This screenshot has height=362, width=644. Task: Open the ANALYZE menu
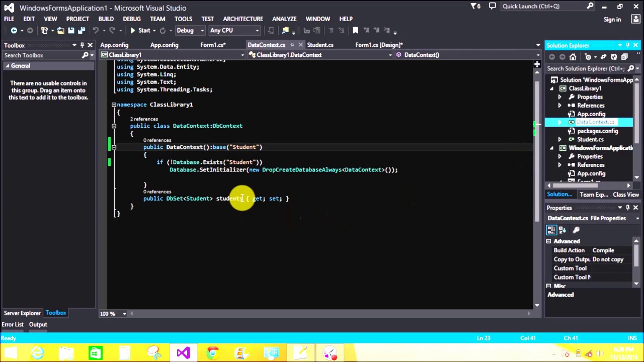[284, 19]
